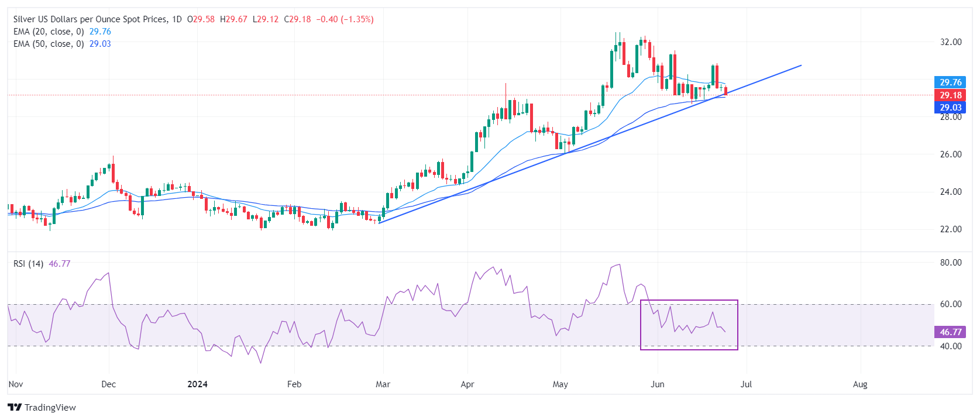Click the Jun label on the time axis
Viewport: 980px width, 420px height.
[x=657, y=384]
